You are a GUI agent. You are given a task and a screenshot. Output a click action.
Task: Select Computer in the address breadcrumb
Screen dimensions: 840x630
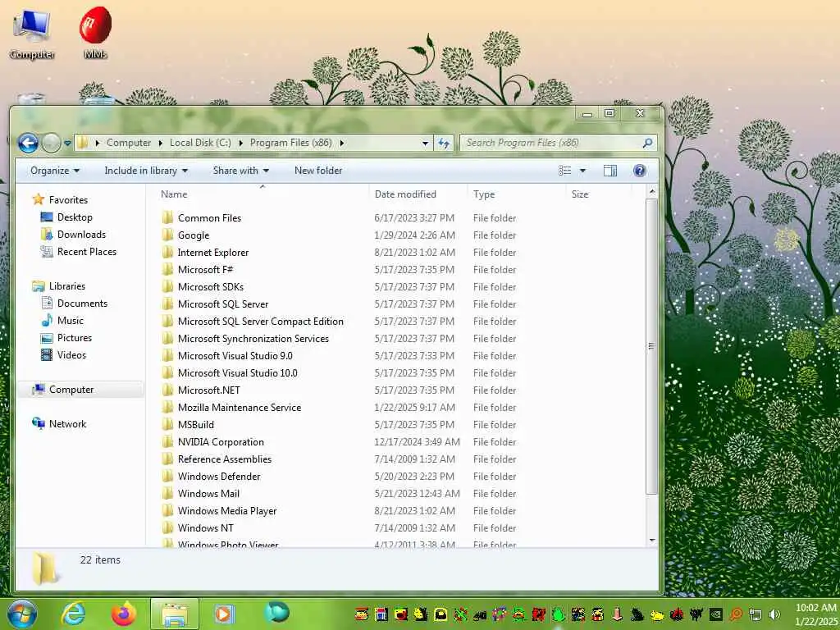129,143
